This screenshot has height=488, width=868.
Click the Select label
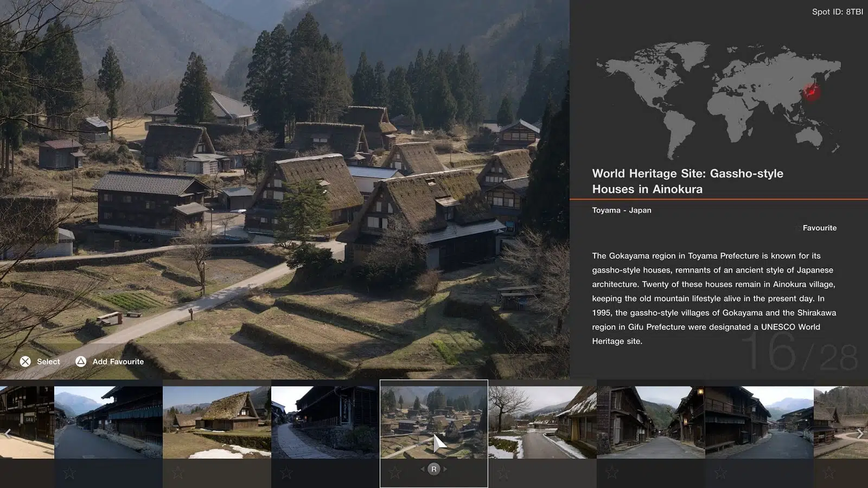pyautogui.click(x=48, y=362)
